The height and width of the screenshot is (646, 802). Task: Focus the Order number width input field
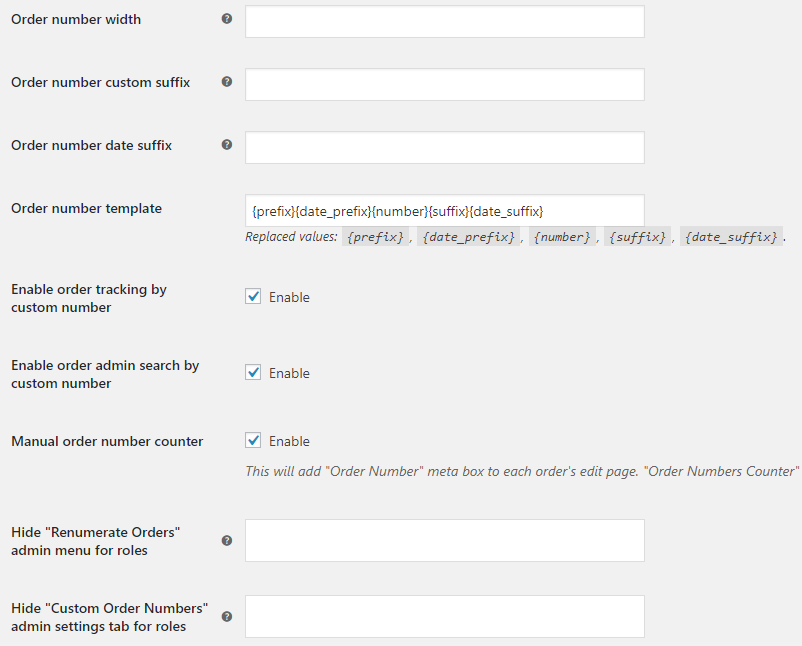pos(444,21)
